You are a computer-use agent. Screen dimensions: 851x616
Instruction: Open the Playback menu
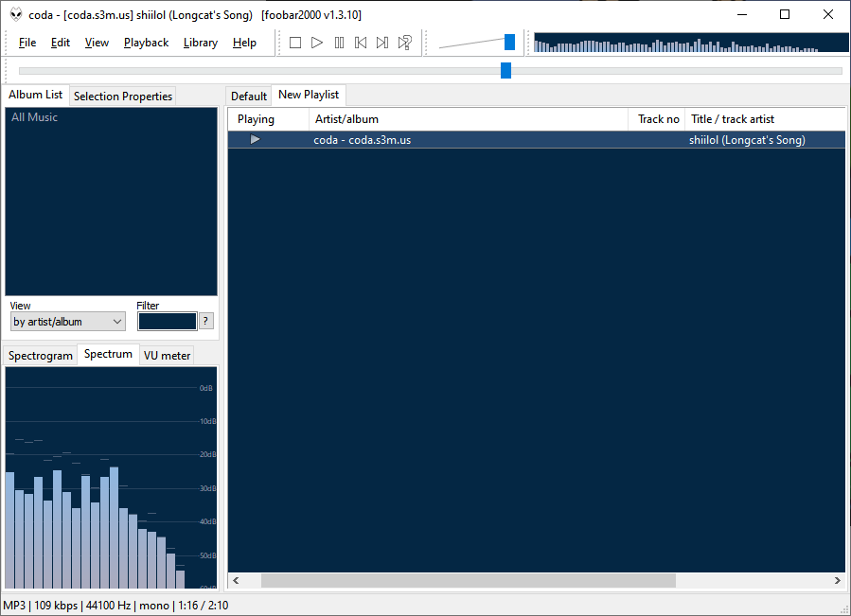146,43
